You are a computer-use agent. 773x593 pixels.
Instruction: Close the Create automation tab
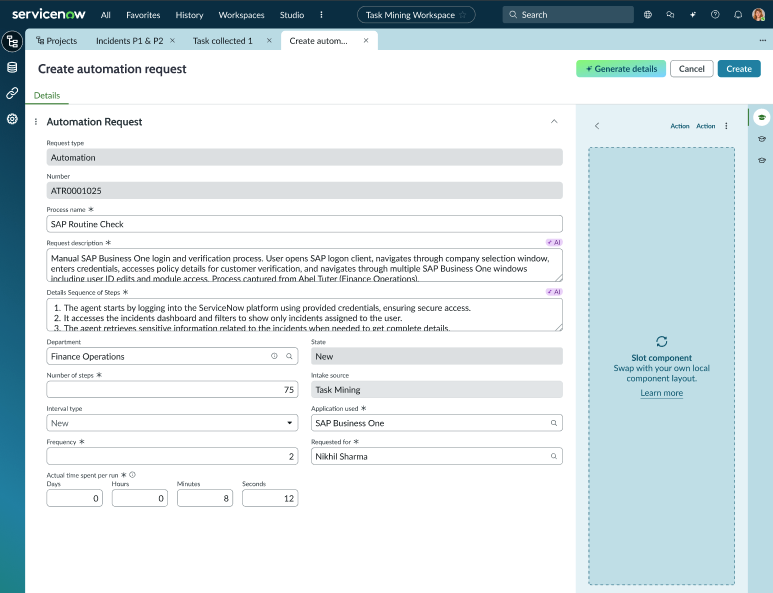coord(366,40)
